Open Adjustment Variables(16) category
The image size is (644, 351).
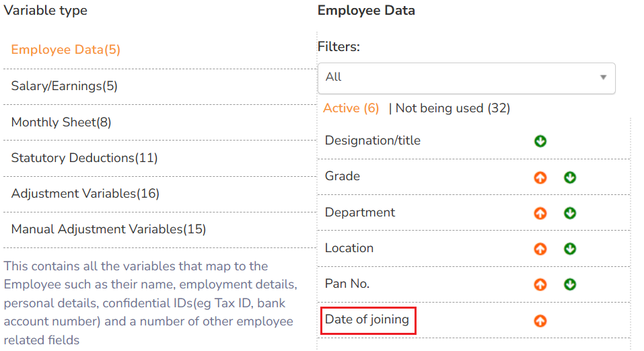(x=85, y=194)
